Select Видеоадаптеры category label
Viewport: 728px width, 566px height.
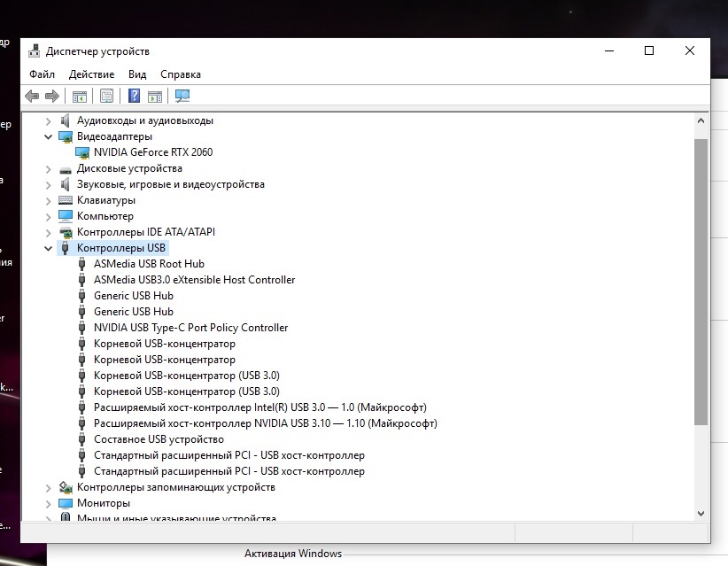coord(114,136)
